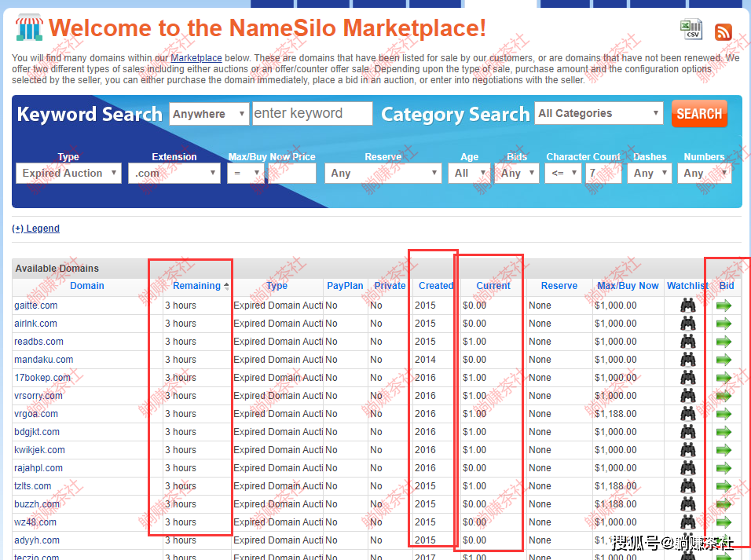
Task: Add bdgjkt.com to watchlist binoculars
Action: [x=688, y=432]
